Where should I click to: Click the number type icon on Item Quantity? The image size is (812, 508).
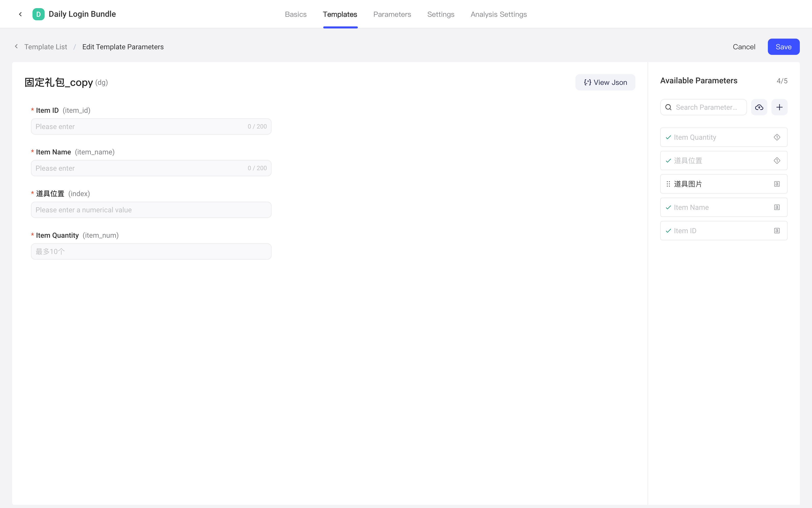[777, 137]
